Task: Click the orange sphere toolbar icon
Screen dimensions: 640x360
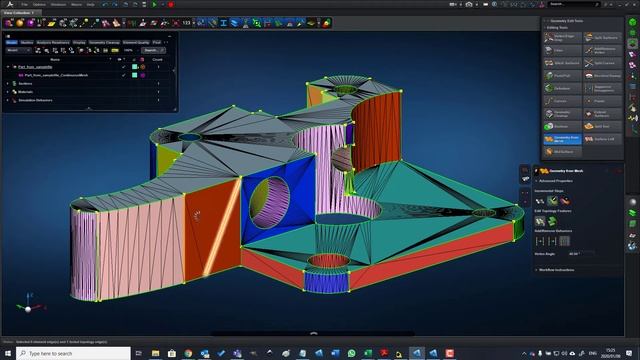Action: pos(20,23)
